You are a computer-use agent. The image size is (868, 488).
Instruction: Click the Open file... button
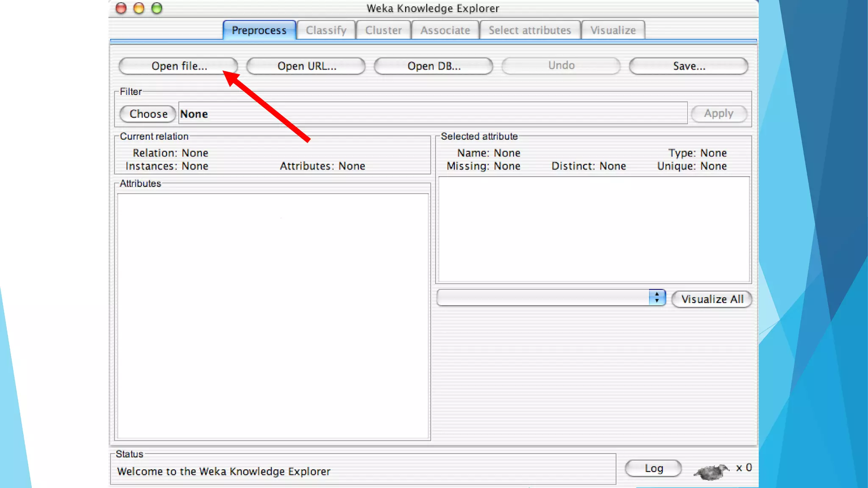point(178,66)
